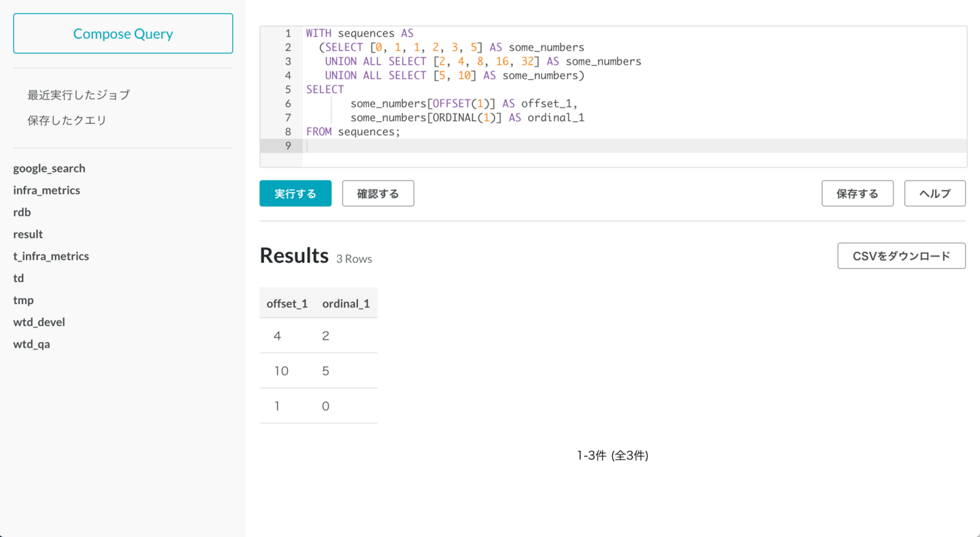Image resolution: width=980 pixels, height=537 pixels.
Task: Click the ordinal_1 column header
Action: (x=346, y=304)
